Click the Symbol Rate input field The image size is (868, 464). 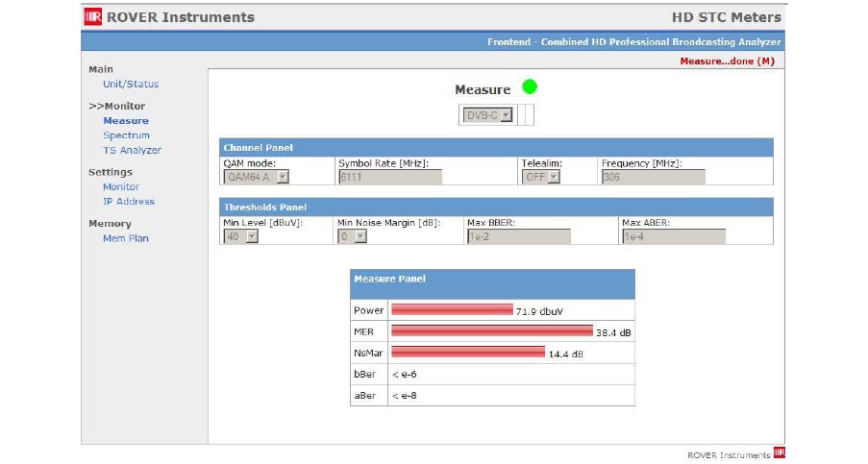[390, 177]
